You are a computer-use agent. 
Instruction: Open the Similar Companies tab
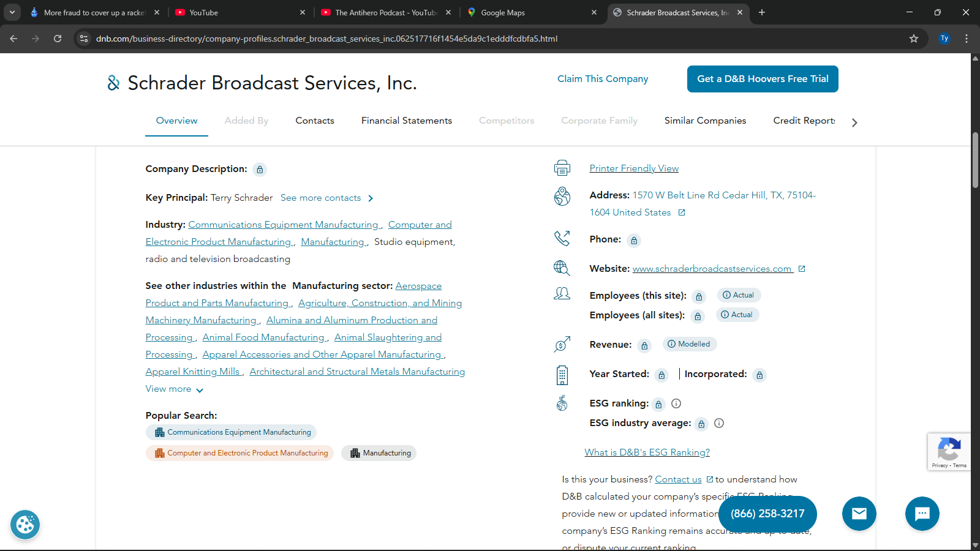coord(705,121)
